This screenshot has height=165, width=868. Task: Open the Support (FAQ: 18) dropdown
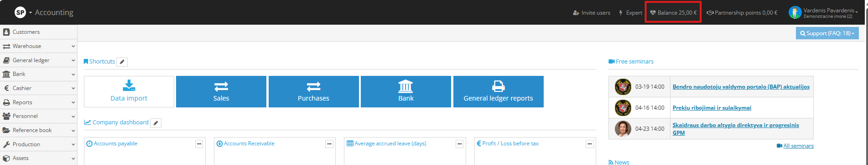(x=827, y=33)
